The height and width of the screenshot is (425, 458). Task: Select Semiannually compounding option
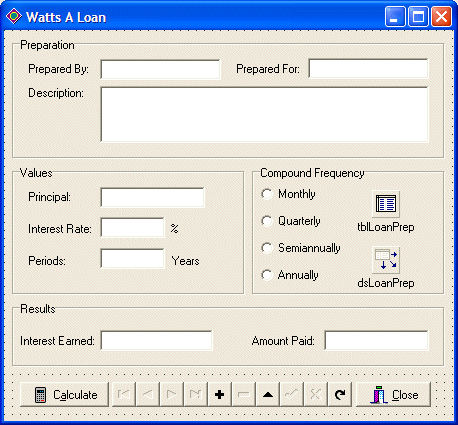pyautogui.click(x=301, y=248)
